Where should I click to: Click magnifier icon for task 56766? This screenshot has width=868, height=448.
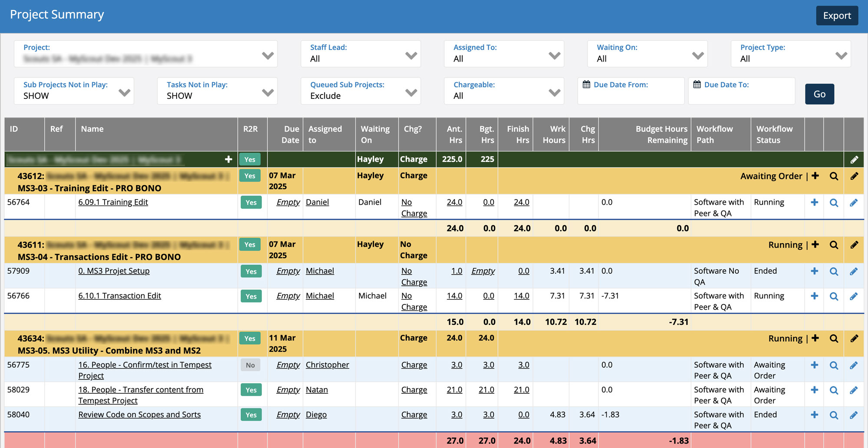834,297
